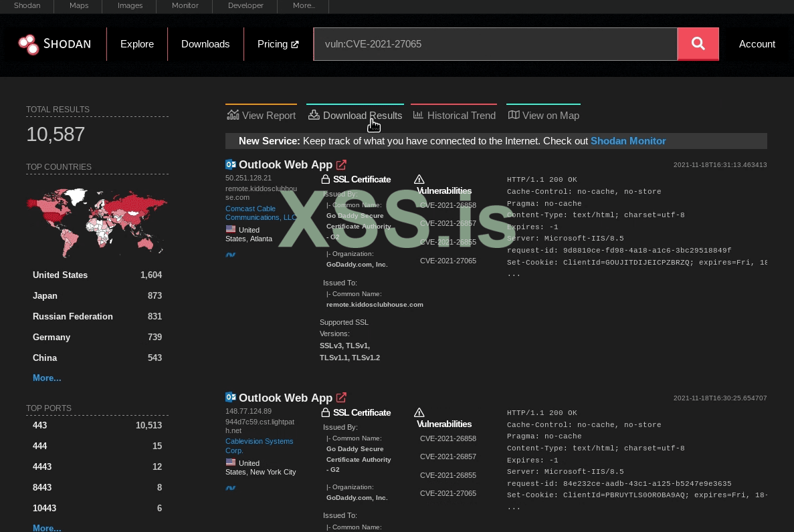
Task: Click inside the vulnerability search input field
Action: tap(495, 44)
